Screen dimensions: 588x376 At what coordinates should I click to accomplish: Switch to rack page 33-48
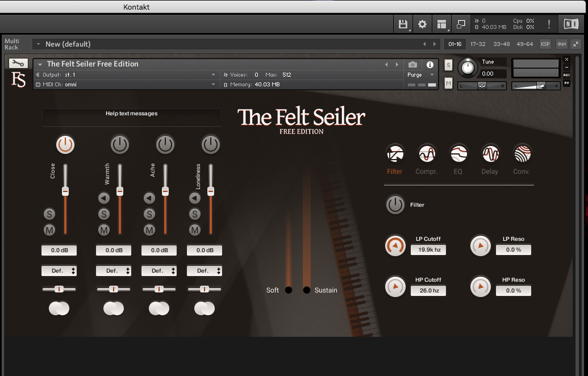point(502,44)
